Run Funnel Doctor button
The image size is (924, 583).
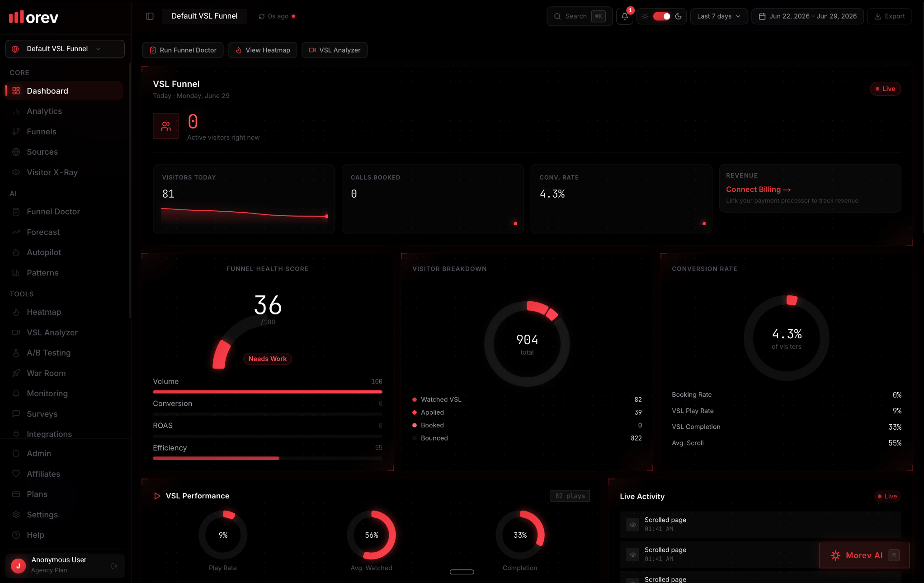[x=183, y=50]
